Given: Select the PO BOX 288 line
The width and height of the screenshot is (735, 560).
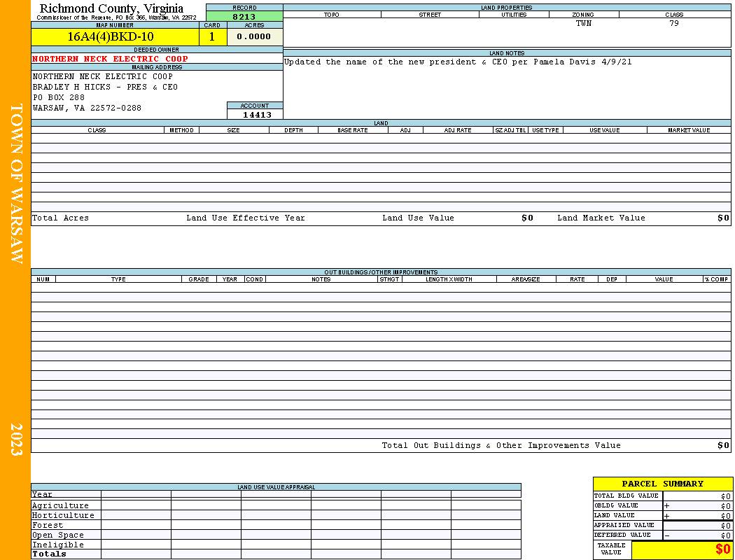Looking at the screenshot, I should click(59, 97).
